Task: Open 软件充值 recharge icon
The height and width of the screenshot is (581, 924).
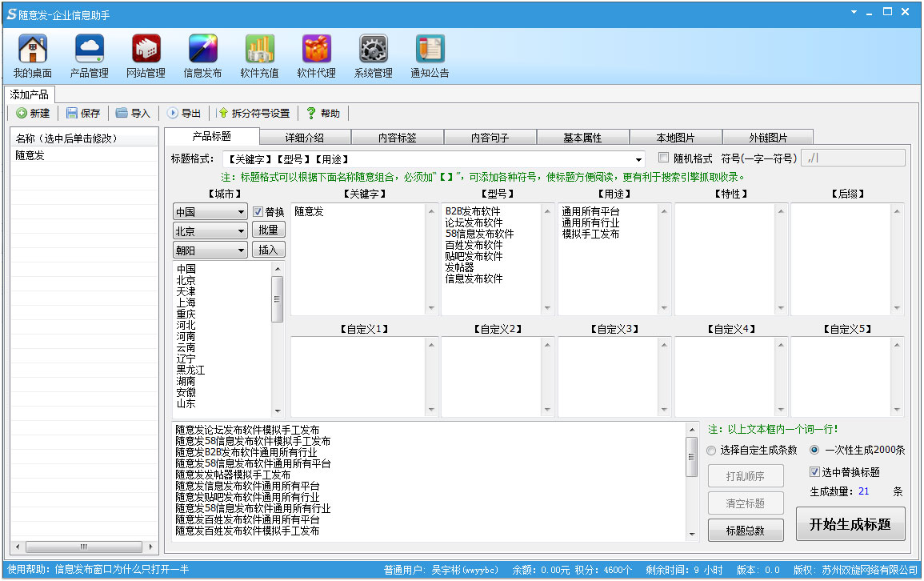Action: point(259,50)
